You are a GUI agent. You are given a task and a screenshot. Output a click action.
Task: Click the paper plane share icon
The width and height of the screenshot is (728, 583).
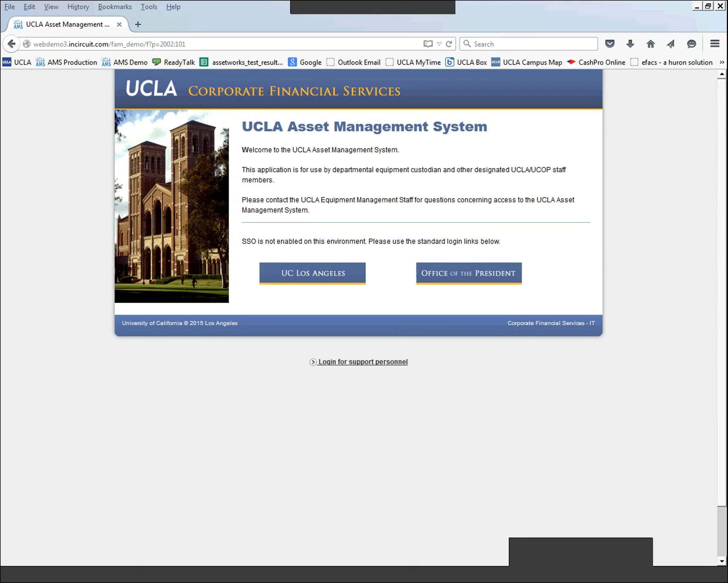[x=671, y=44]
